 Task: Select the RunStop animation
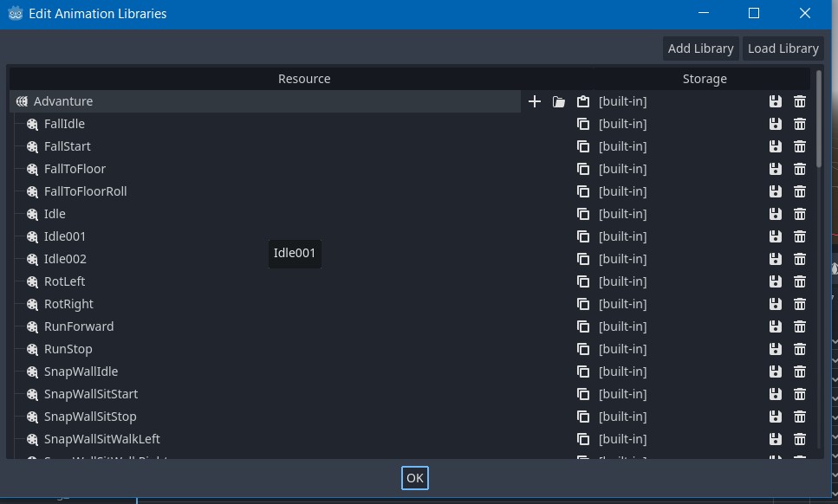(68, 349)
